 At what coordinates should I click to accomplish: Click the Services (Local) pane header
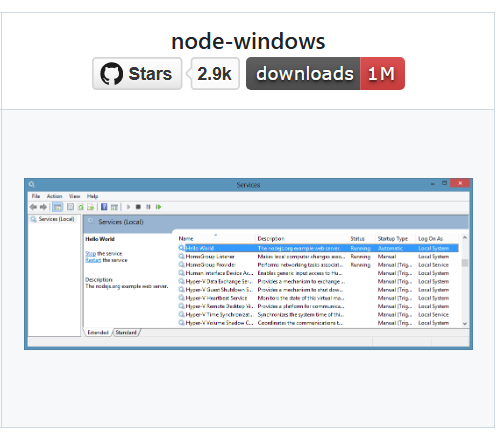[276, 222]
